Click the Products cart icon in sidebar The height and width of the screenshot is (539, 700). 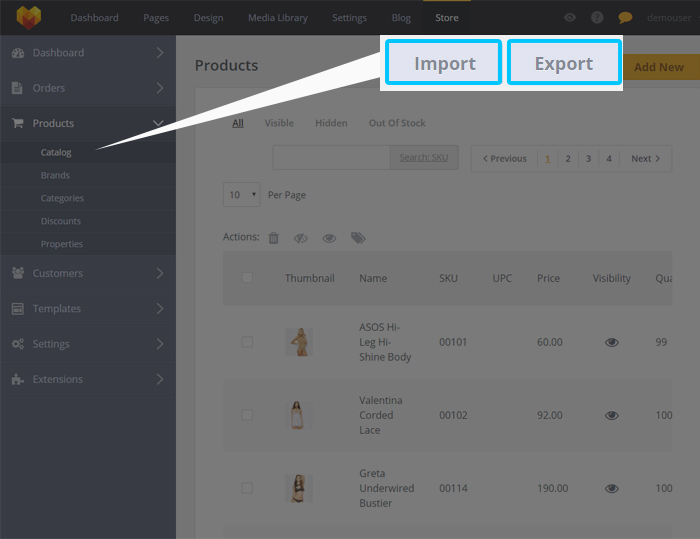pyautogui.click(x=17, y=123)
